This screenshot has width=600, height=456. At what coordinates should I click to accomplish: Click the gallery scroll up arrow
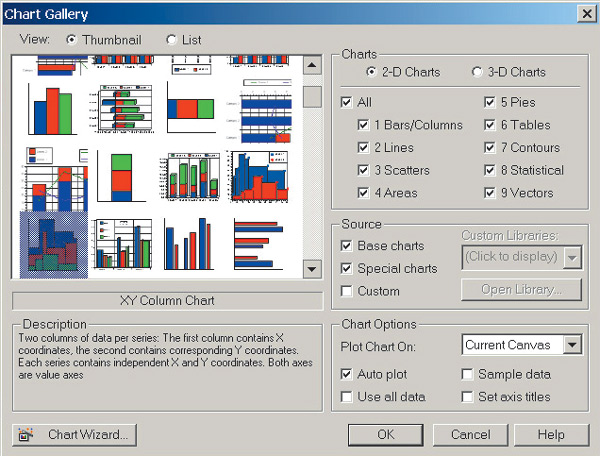pos(311,64)
